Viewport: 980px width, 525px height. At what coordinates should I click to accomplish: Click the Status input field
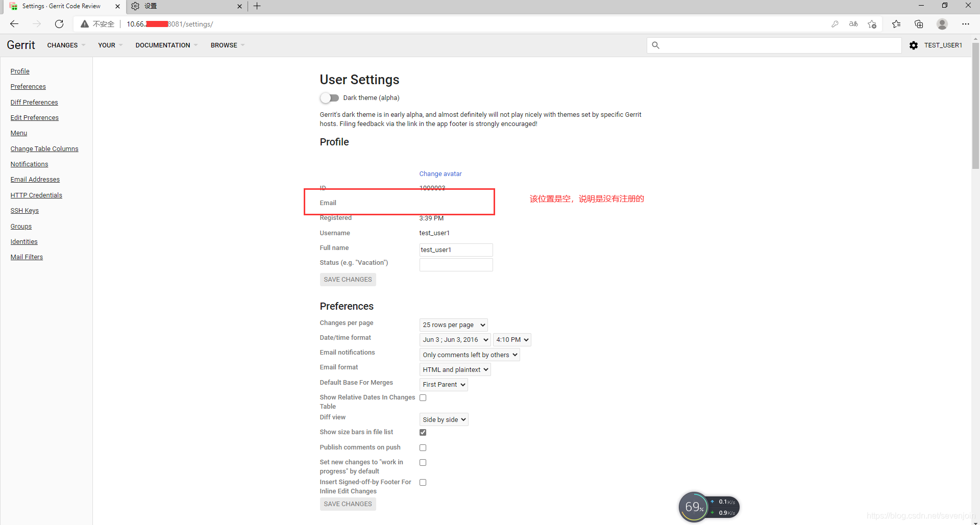pos(456,265)
